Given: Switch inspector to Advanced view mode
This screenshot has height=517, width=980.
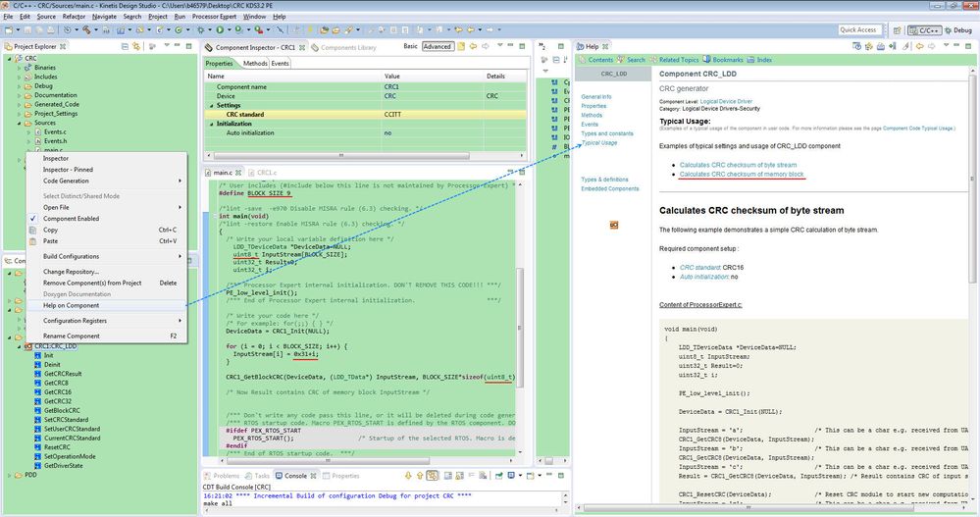Looking at the screenshot, I should coord(438,46).
